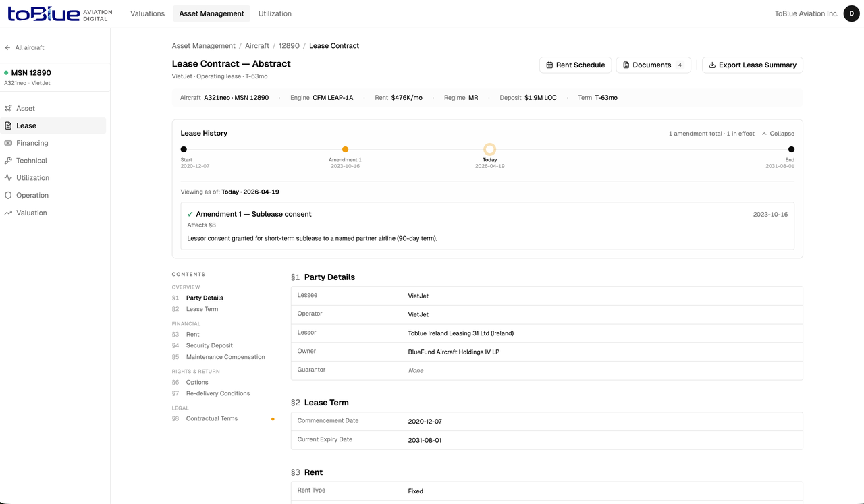Screen dimensions: 864x504
Task: Click the Engine CFM LEAP-1A summary chip
Action: [x=322, y=98]
